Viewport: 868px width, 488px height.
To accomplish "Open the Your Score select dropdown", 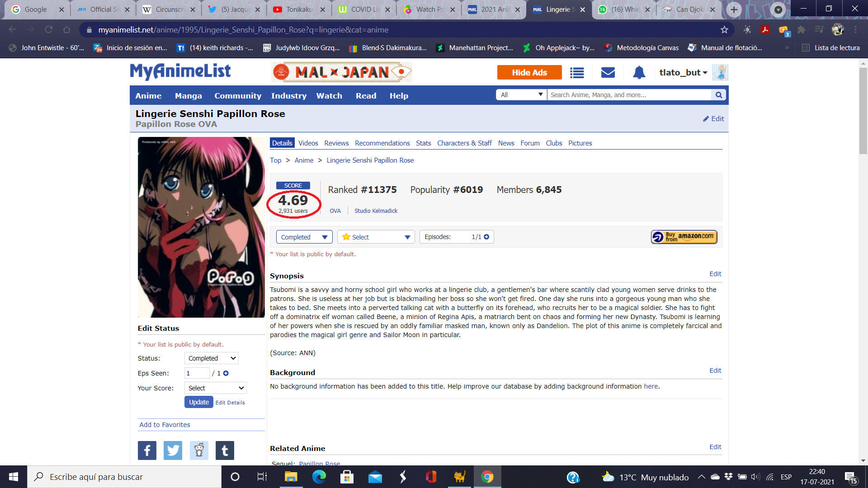I will [x=216, y=388].
